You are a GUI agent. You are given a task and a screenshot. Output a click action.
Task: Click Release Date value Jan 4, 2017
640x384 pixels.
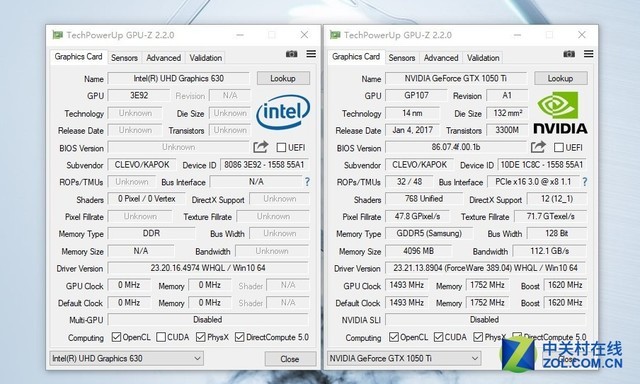(413, 130)
